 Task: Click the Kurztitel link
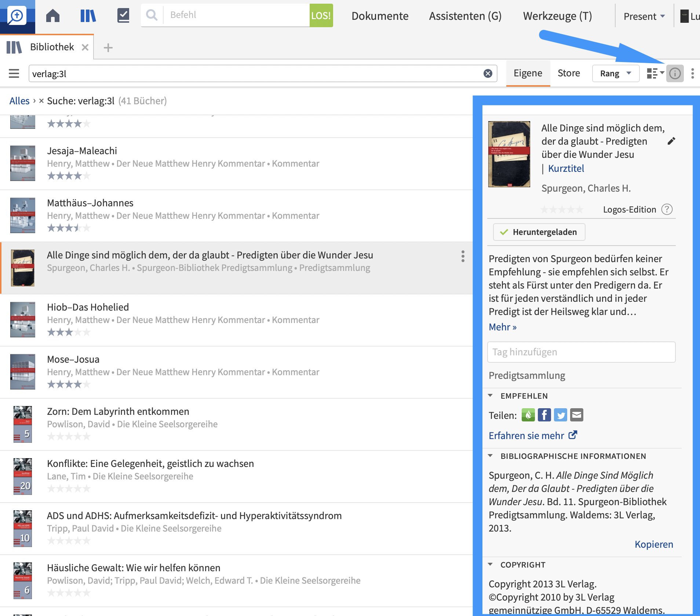pos(566,169)
